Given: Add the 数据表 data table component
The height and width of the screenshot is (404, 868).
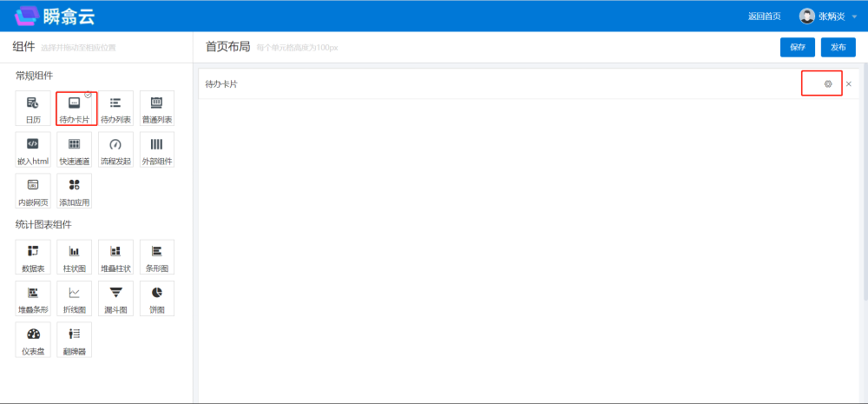Looking at the screenshot, I should 32,256.
